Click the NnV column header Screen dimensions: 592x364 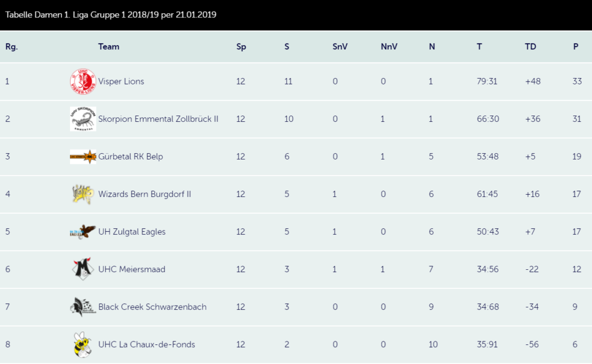coord(389,47)
